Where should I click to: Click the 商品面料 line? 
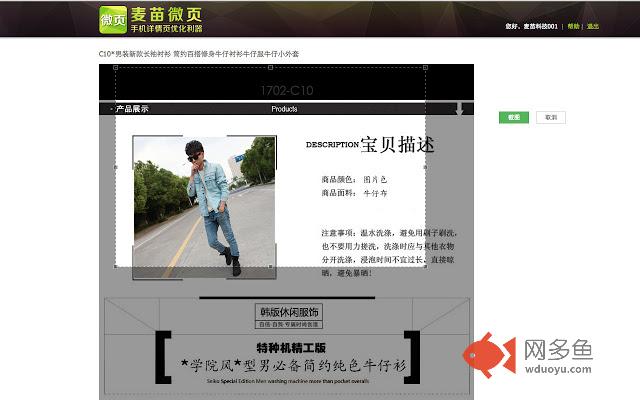pyautogui.click(x=354, y=193)
